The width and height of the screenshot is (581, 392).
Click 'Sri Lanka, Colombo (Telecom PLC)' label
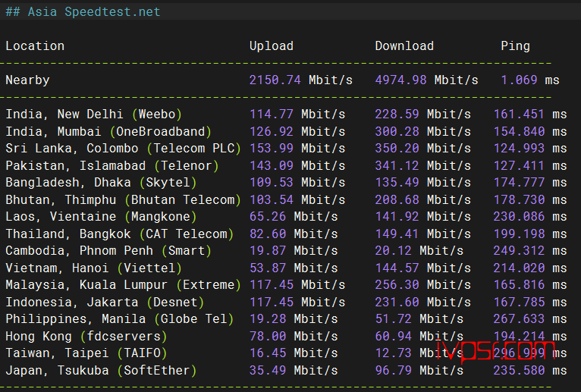pos(124,149)
